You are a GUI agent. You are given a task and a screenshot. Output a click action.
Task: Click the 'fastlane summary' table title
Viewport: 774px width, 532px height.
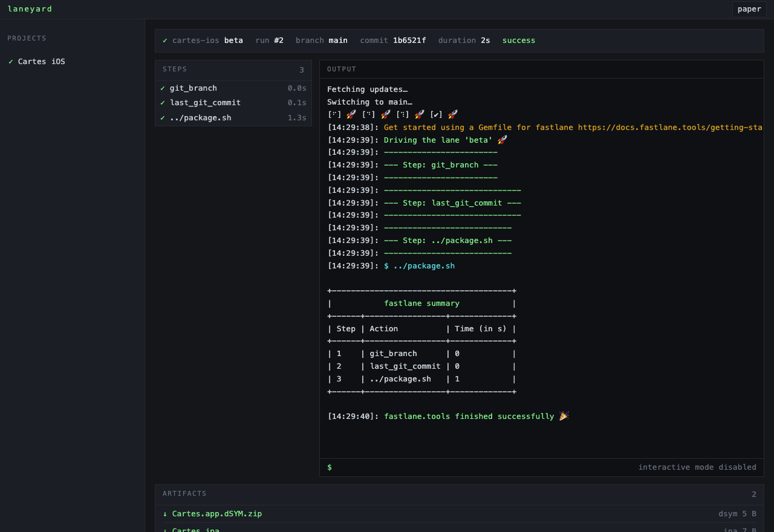[x=421, y=303]
